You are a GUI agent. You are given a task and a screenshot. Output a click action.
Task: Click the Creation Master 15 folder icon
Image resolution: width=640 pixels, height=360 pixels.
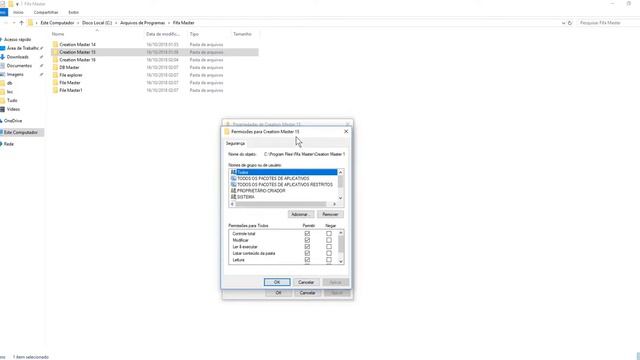coord(55,52)
